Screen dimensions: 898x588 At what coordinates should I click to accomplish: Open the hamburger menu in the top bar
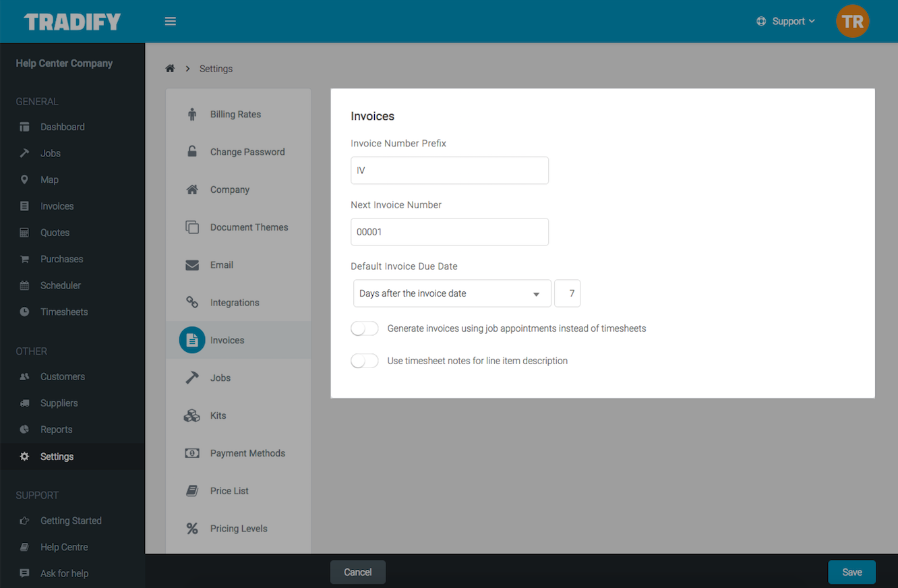pos(170,21)
